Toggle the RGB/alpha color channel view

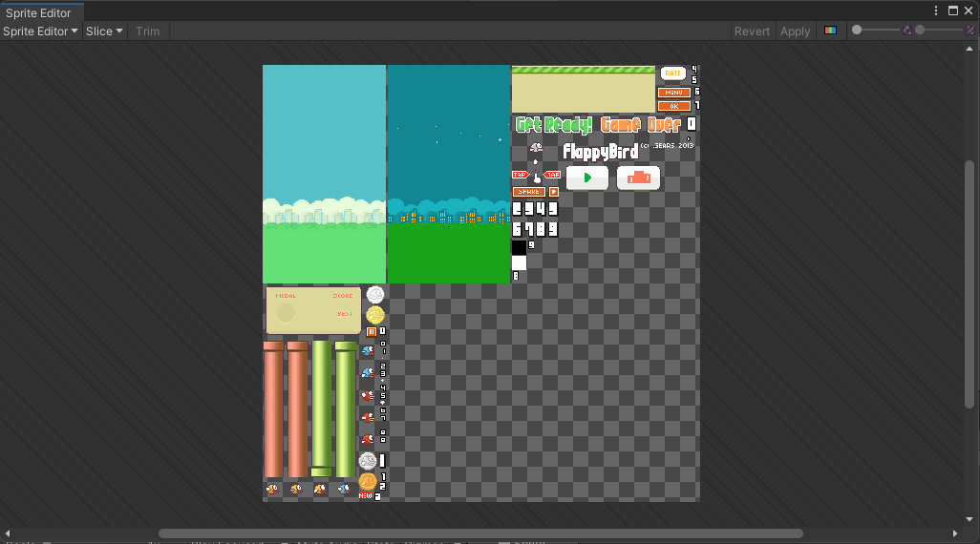pyautogui.click(x=830, y=31)
